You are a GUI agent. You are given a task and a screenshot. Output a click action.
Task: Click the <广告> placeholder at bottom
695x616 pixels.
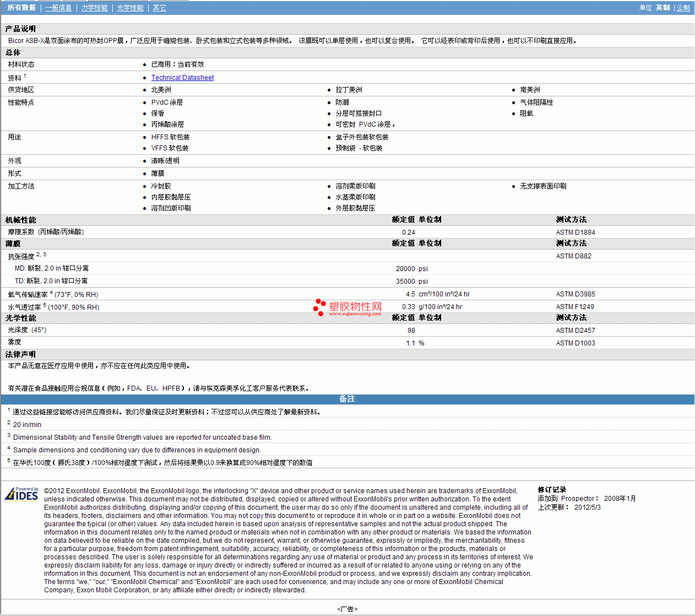point(347,609)
